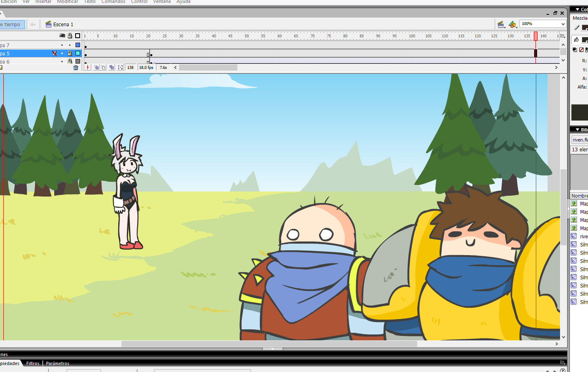The width and height of the screenshot is (588, 372).
Task: Open the Comandos menu
Action: coord(113,2)
